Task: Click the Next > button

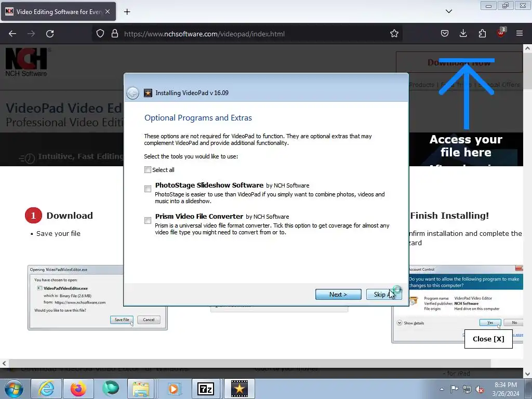Action: click(x=338, y=295)
